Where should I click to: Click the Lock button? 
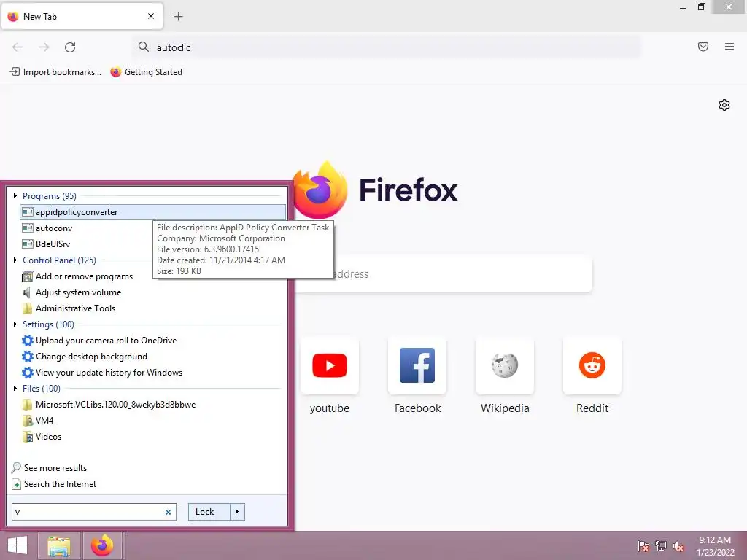coord(209,512)
